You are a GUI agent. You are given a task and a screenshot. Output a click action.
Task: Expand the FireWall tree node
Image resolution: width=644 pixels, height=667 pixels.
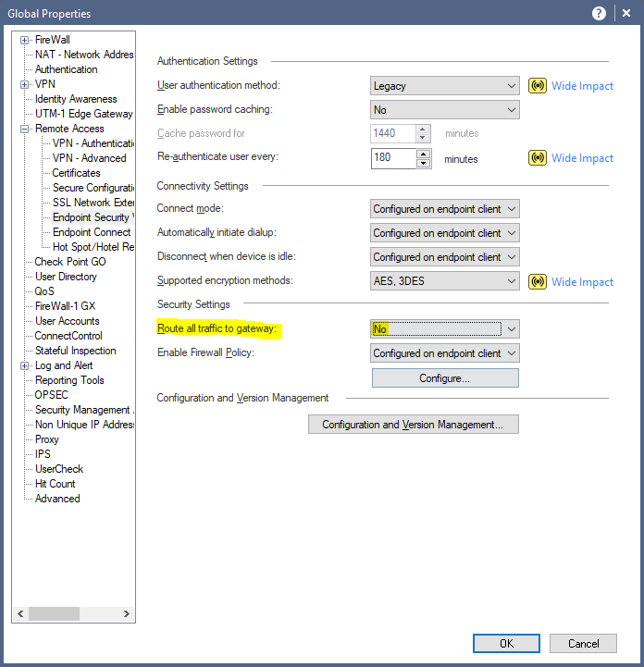pos(25,41)
